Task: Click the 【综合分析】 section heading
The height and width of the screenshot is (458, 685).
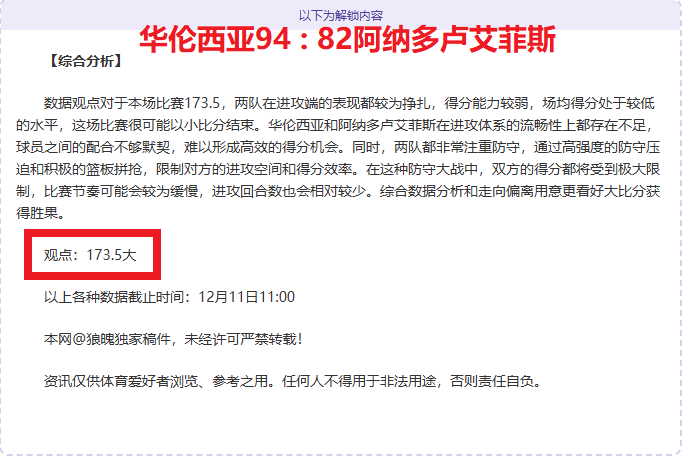Action: click(x=86, y=61)
